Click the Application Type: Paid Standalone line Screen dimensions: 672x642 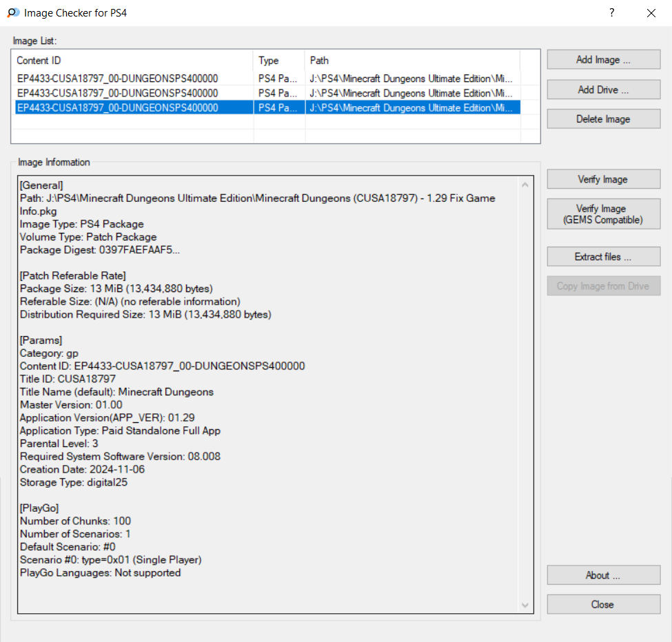click(x=121, y=431)
